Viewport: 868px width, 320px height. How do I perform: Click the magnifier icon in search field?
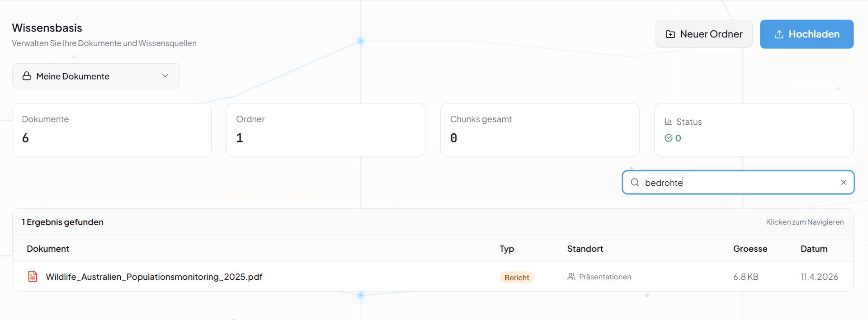coord(635,182)
